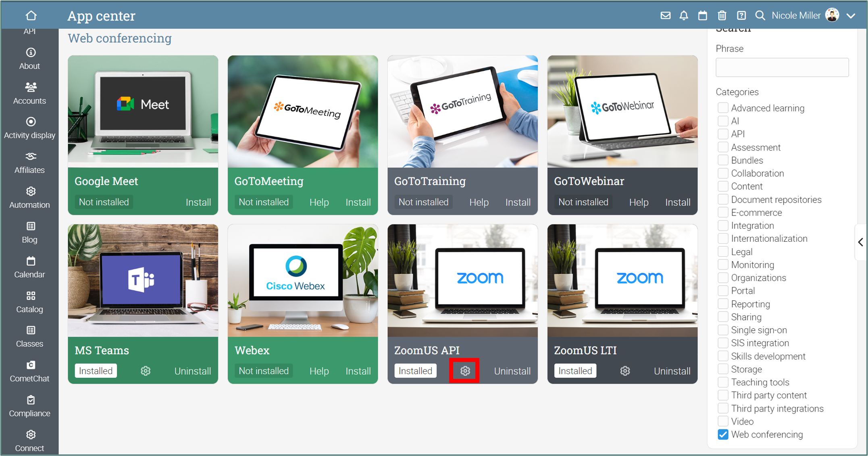The width and height of the screenshot is (868, 456).
Task: Click the search magnifier in top bar
Action: [x=760, y=16]
